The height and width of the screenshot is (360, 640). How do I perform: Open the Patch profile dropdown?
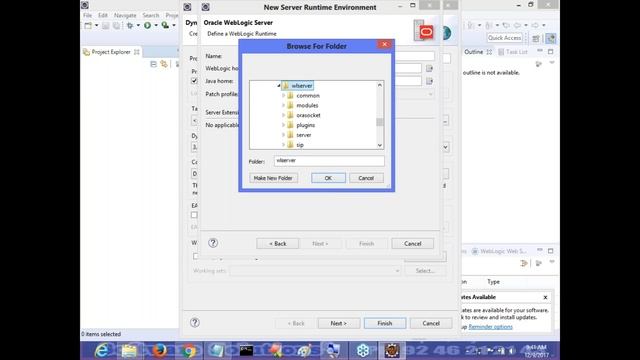(430, 94)
